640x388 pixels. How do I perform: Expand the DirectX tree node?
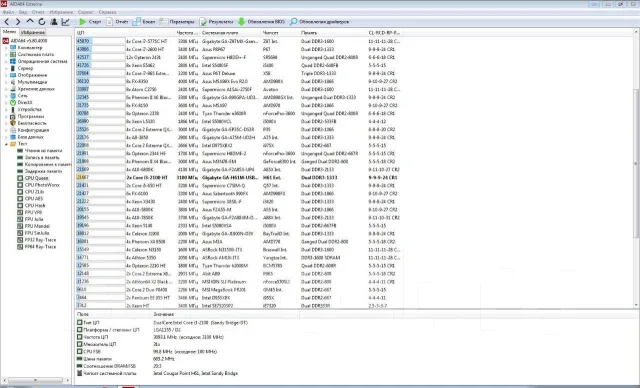click(6, 103)
